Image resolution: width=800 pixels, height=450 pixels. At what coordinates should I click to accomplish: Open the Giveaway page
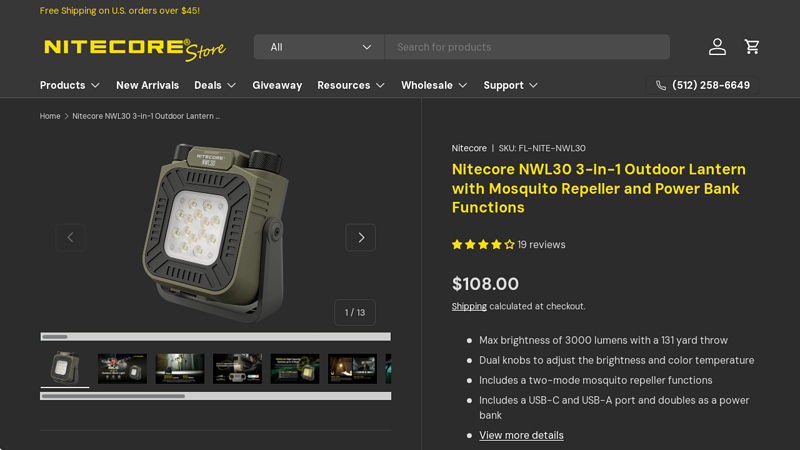(277, 85)
